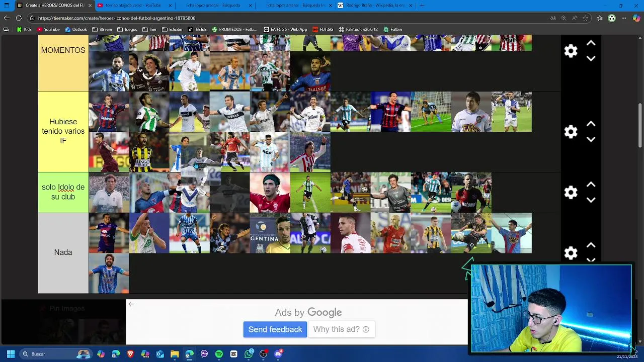
Task: Open the Copilot icon in browser toolbar
Action: coord(636,18)
